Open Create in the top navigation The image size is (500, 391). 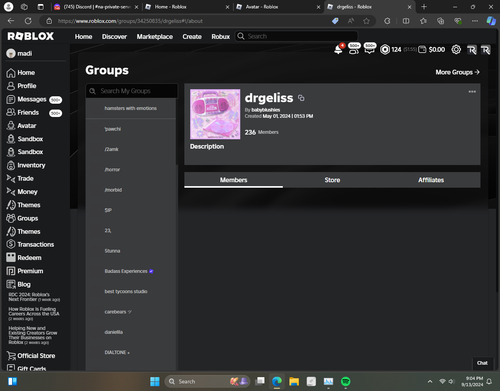pos(192,37)
